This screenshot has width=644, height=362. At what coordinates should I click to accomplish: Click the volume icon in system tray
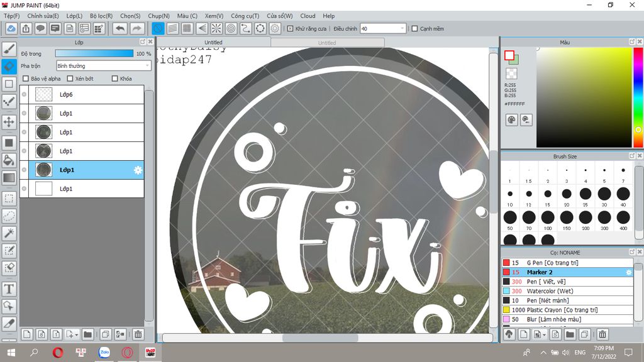(566, 353)
